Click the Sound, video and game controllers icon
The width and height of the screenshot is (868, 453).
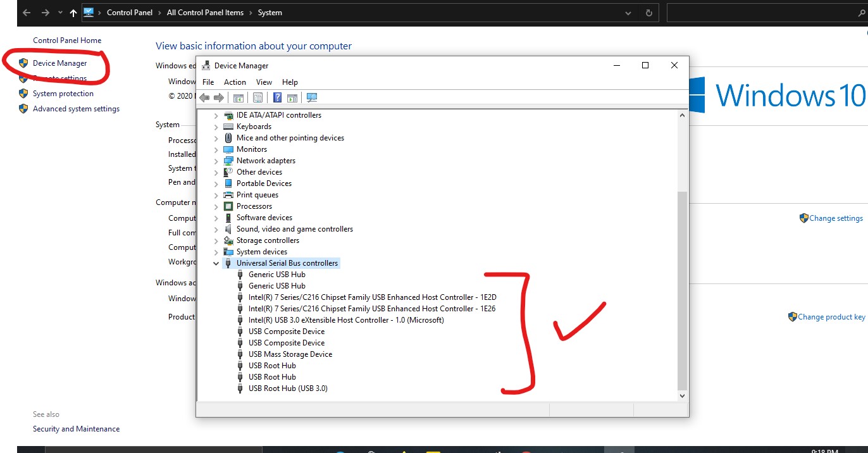pos(228,229)
